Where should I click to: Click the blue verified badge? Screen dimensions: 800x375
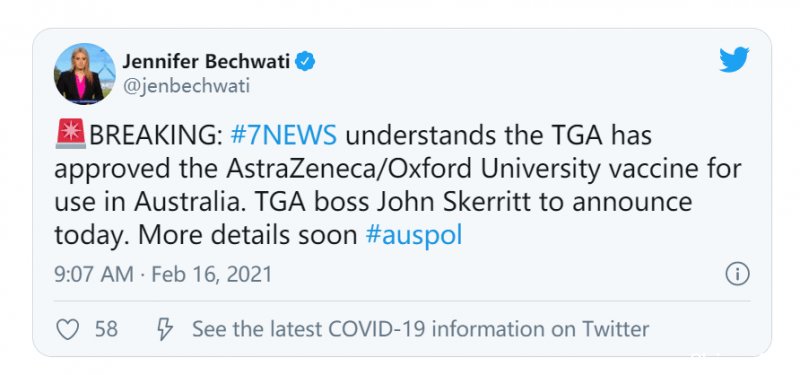pyautogui.click(x=306, y=62)
